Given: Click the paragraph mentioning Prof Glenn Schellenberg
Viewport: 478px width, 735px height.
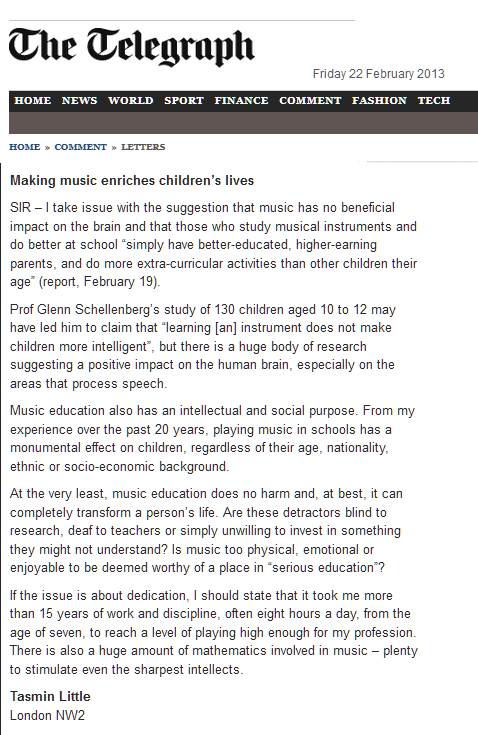Looking at the screenshot, I should [203, 346].
